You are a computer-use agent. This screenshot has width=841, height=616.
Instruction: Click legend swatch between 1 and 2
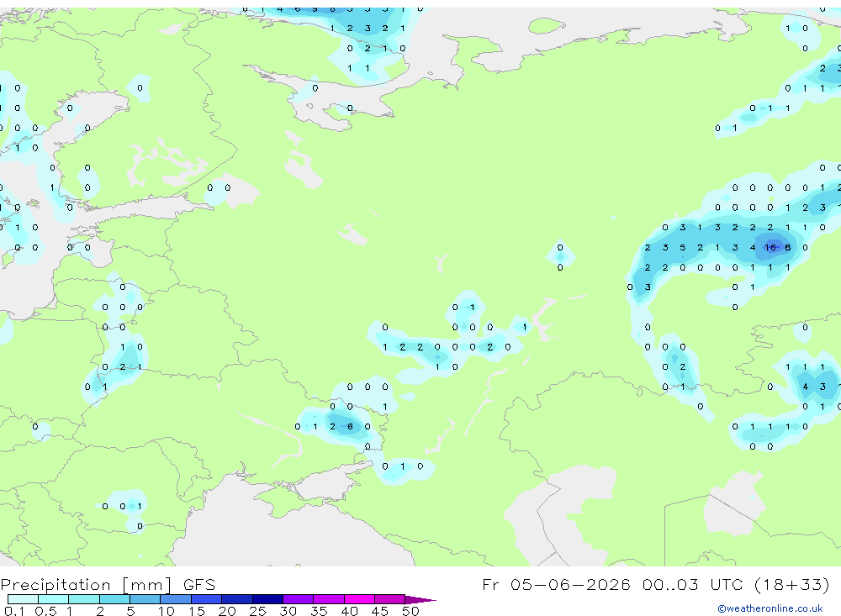point(84,599)
